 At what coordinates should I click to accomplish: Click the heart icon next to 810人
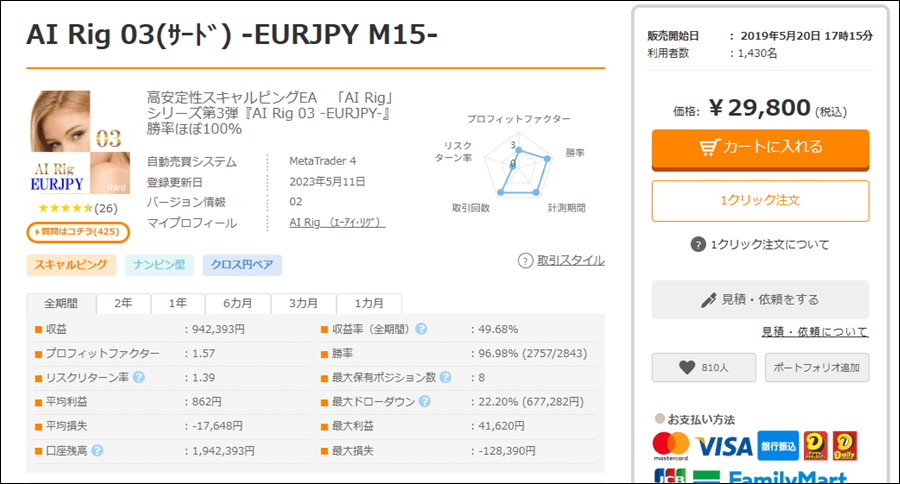point(687,367)
